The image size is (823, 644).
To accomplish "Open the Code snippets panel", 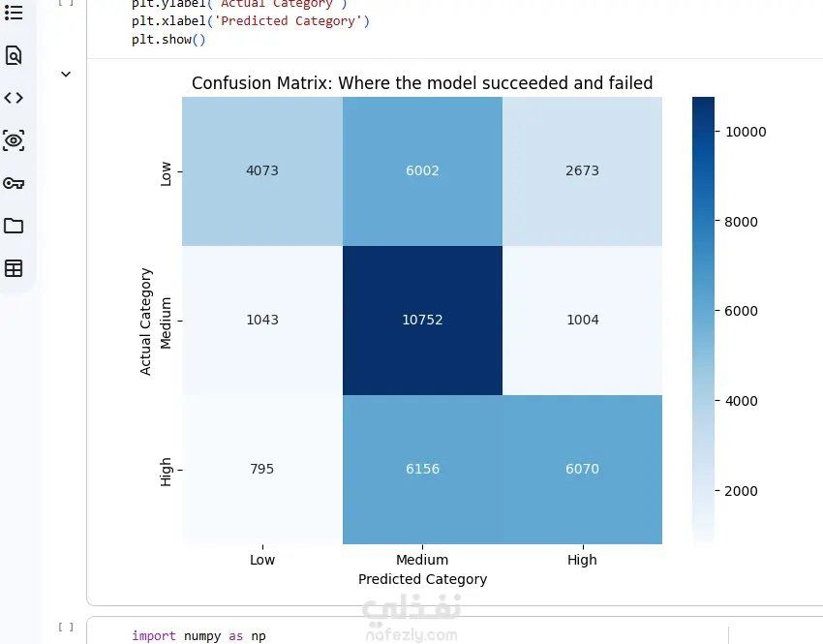I will point(14,98).
